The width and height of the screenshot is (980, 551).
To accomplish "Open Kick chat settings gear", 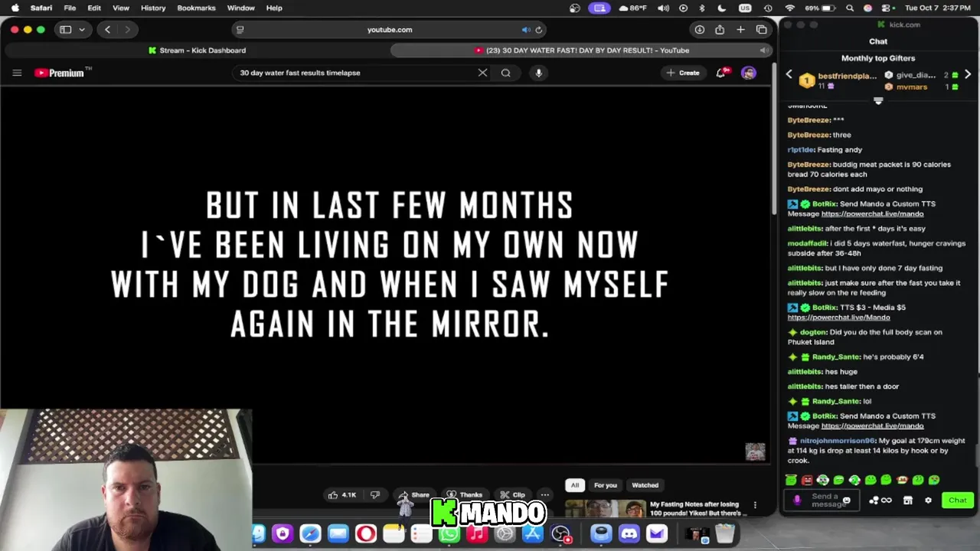I will coord(928,500).
